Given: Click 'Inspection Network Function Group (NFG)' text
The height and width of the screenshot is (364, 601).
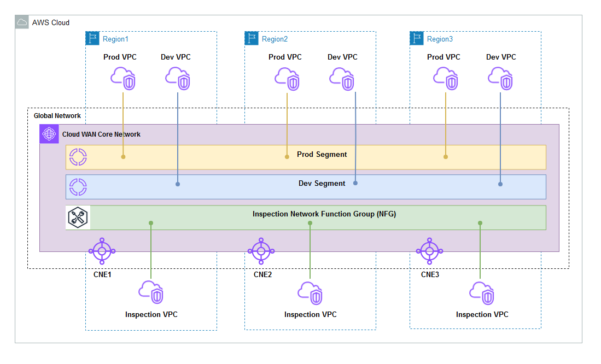Looking at the screenshot, I should 324,214.
